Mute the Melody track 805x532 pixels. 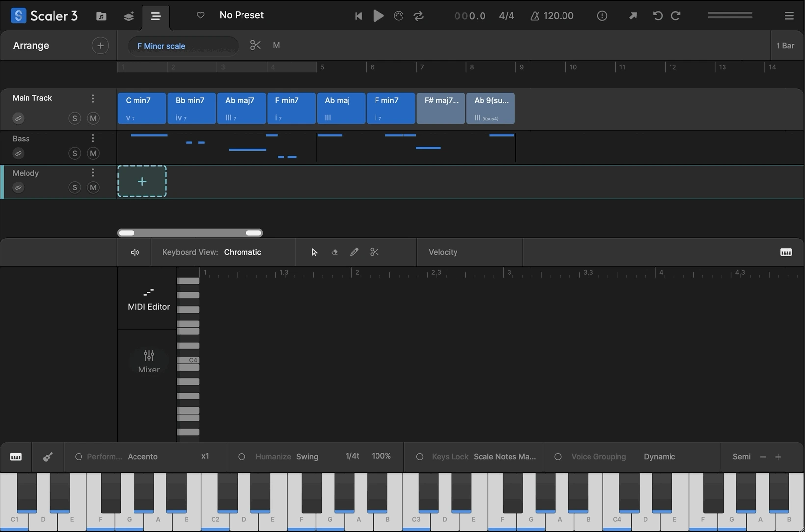point(93,187)
